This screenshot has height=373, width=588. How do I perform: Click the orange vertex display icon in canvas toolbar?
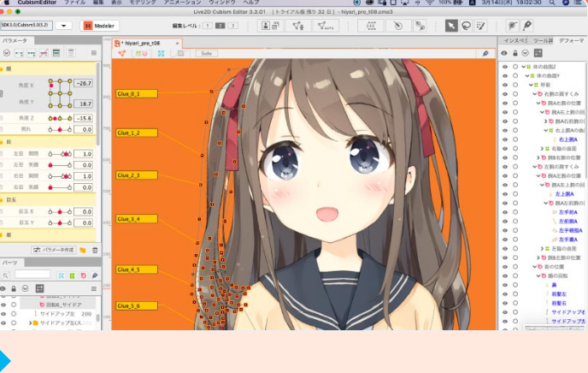coord(122,53)
